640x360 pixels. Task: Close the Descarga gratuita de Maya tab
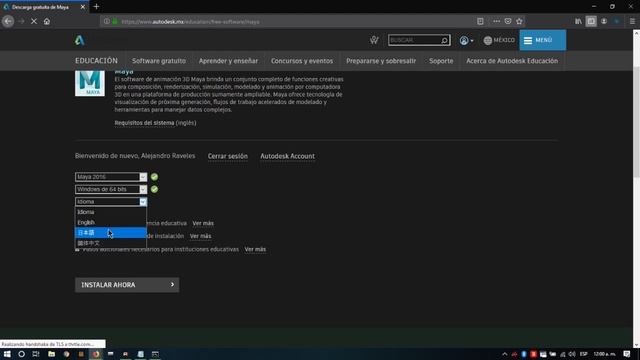(82, 7)
